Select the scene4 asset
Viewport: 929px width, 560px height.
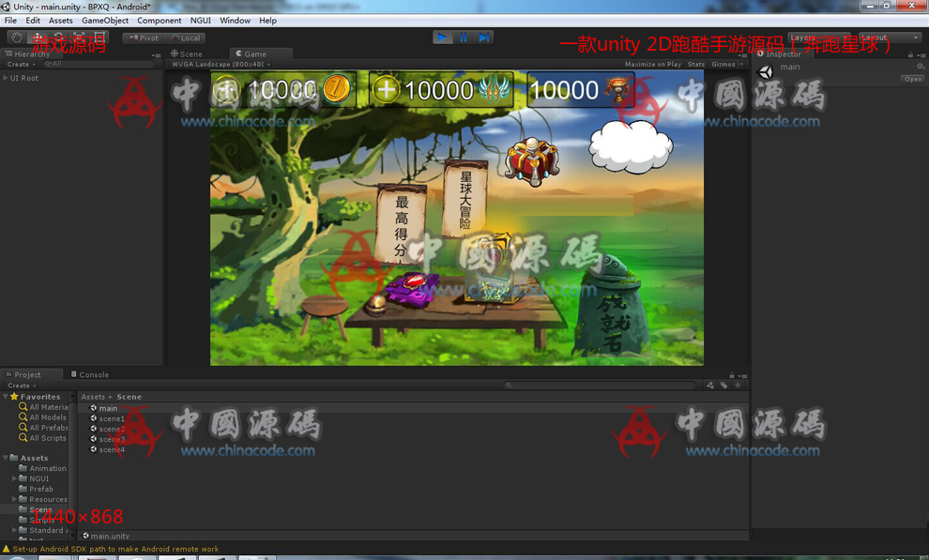[x=107, y=449]
